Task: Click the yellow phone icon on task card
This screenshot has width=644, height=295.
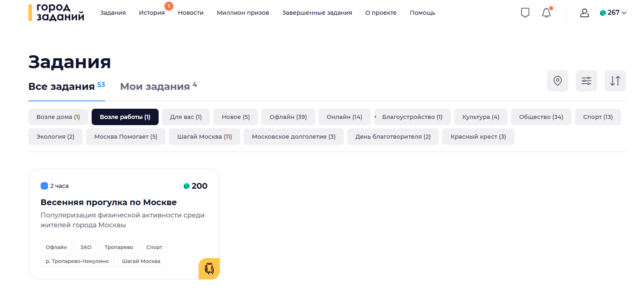Action: (x=209, y=269)
